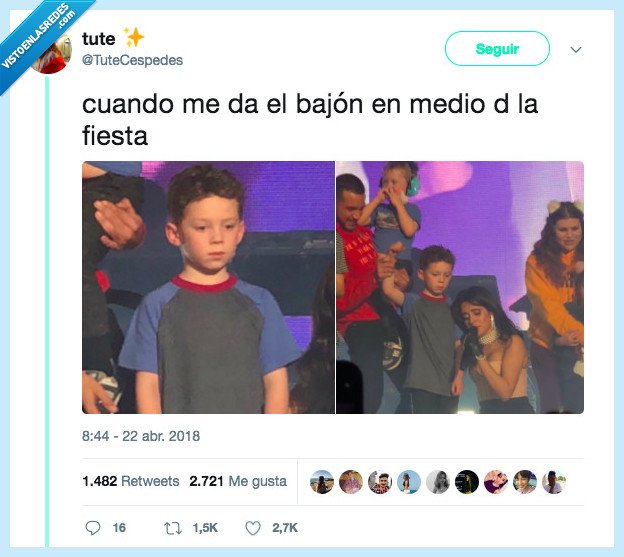Click the sparkles emoji beside tute
The width and height of the screenshot is (624, 557).
(134, 37)
